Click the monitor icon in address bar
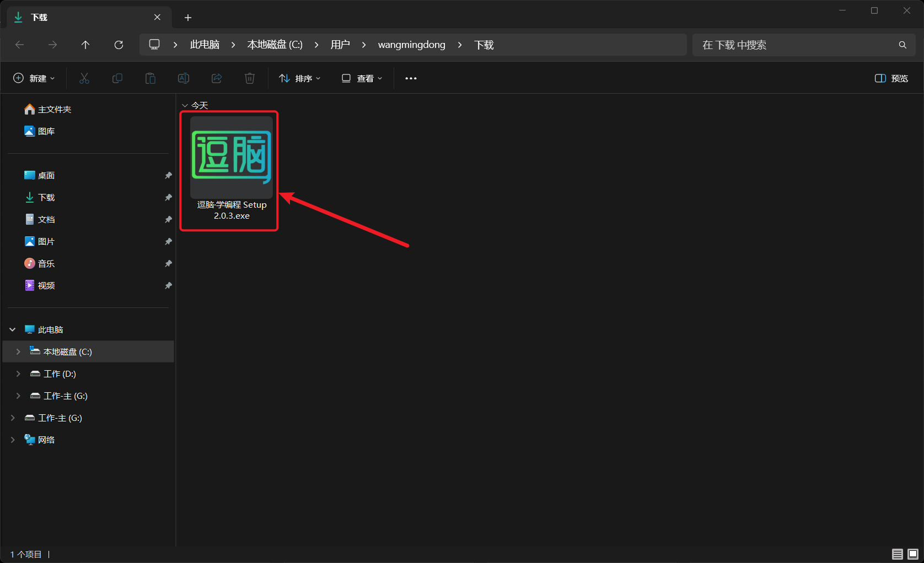This screenshot has width=924, height=563. tap(154, 45)
